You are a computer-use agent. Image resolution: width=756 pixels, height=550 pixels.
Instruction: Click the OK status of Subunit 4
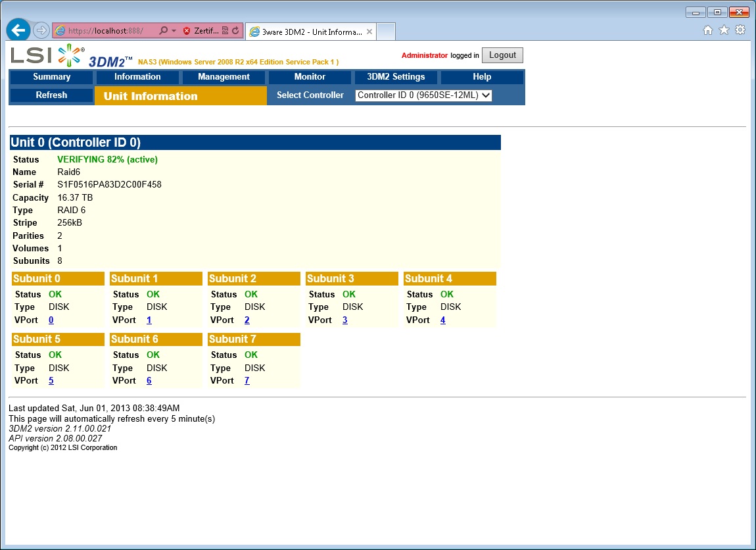[x=447, y=294]
